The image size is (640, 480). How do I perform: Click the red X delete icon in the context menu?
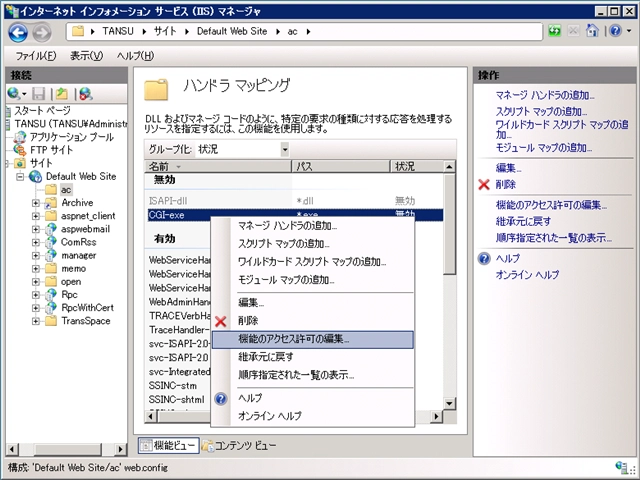[x=220, y=321]
